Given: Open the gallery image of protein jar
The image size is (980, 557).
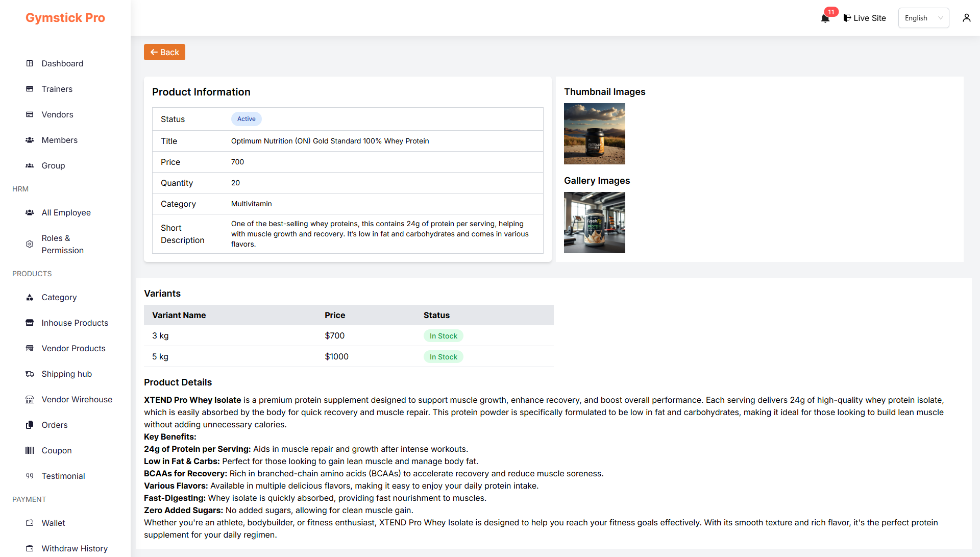Looking at the screenshot, I should (x=594, y=223).
